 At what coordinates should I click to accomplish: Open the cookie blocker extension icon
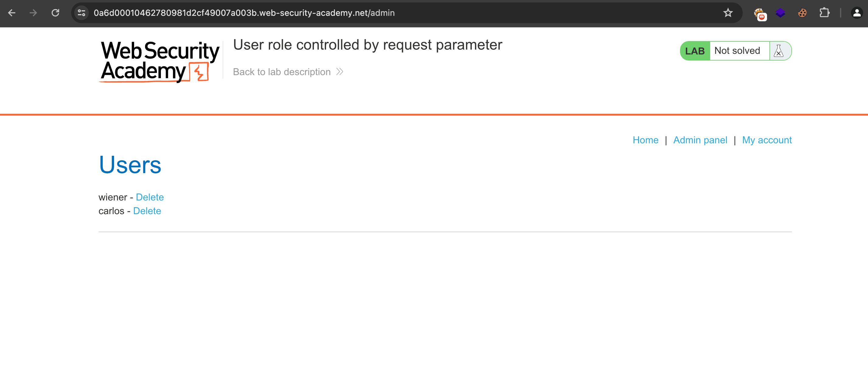[759, 13]
